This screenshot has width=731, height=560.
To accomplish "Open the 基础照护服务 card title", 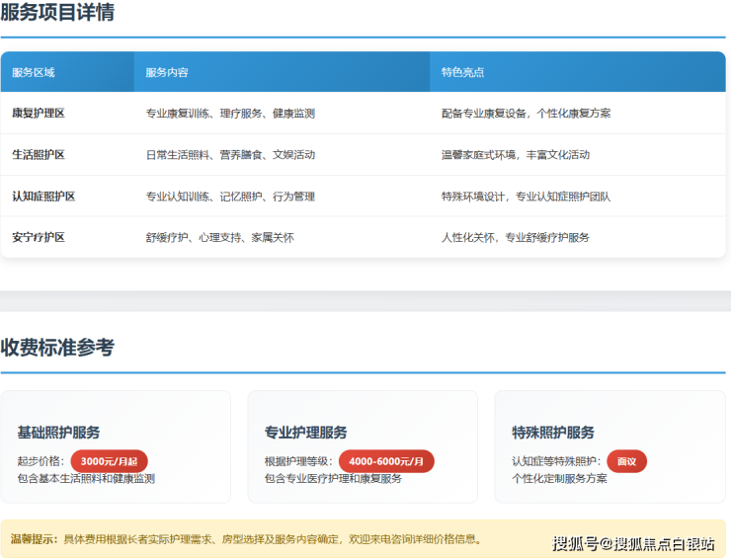I will 58,433.
